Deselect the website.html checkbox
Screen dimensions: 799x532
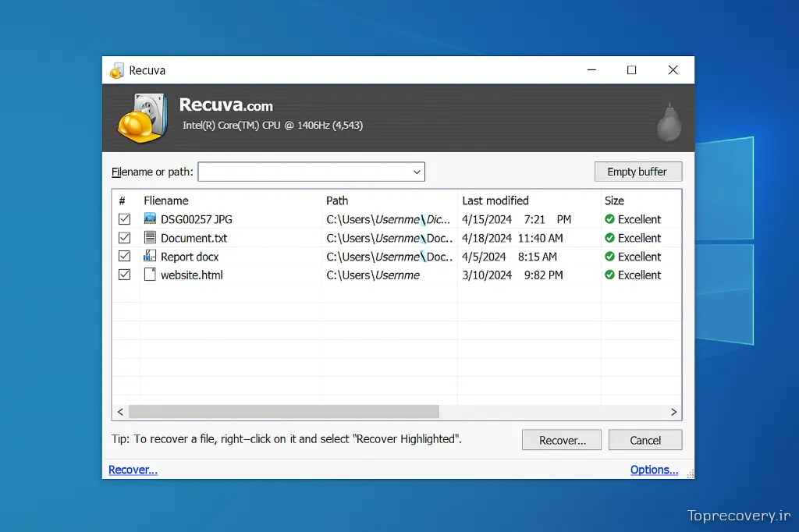(x=124, y=275)
